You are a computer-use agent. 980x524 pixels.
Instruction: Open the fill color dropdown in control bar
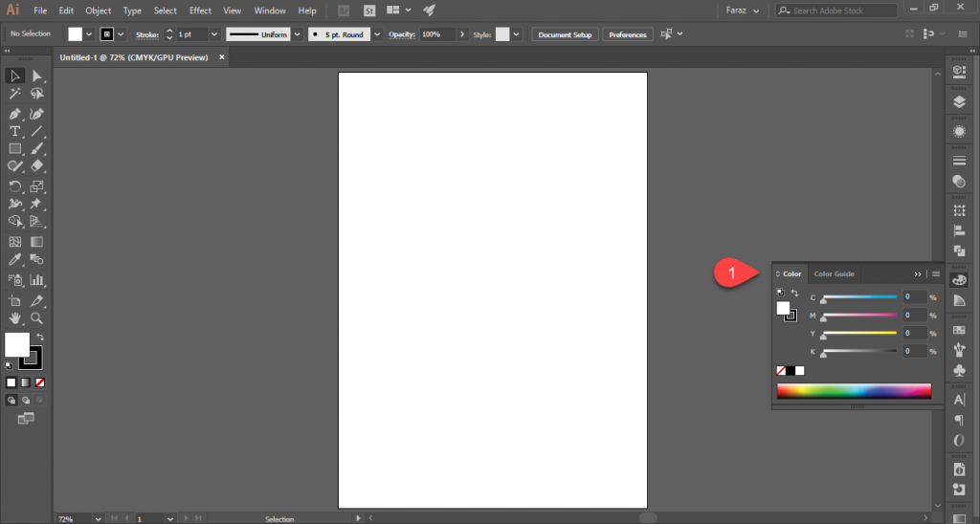(x=89, y=34)
